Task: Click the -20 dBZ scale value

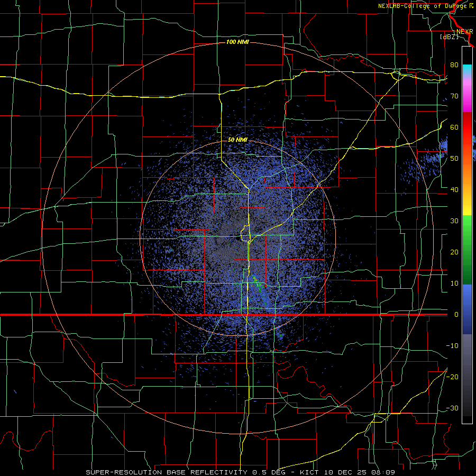Action: [x=452, y=377]
